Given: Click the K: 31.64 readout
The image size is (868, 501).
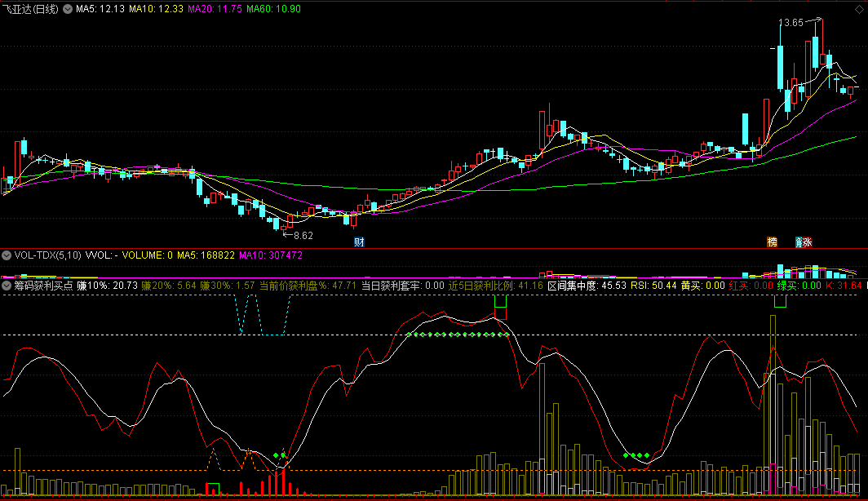Looking at the screenshot, I should point(844,286).
